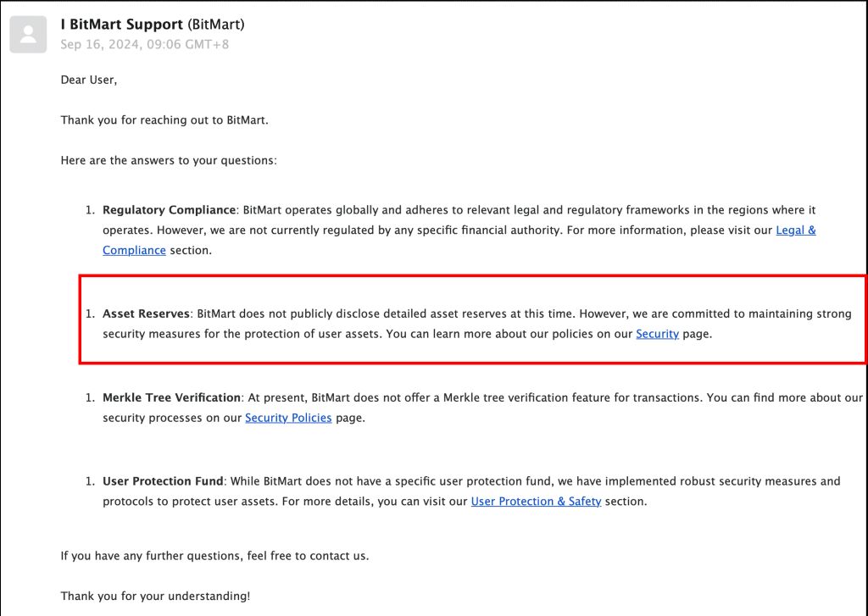The width and height of the screenshot is (868, 616).
Task: Click the Asset Reserves bold heading
Action: click(146, 314)
